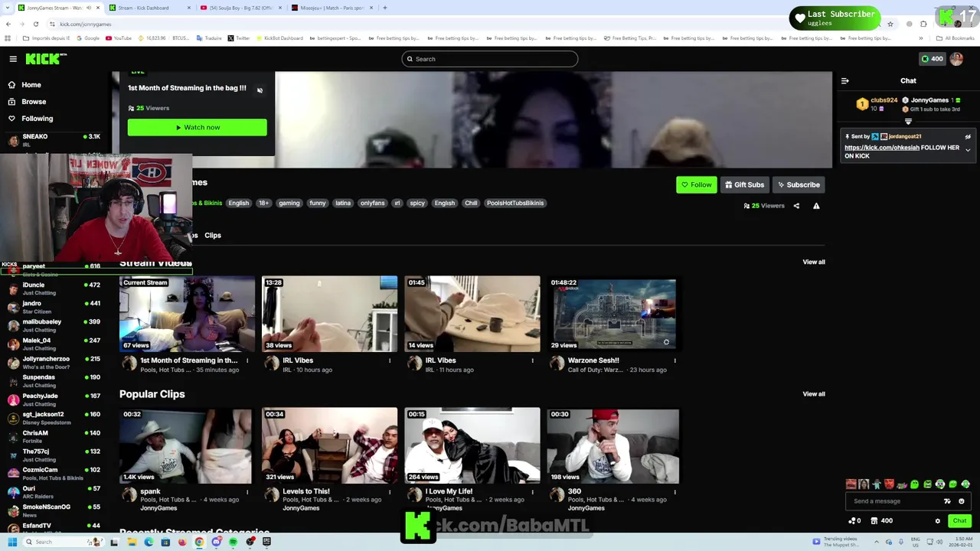The width and height of the screenshot is (980, 551).
Task: Open options for I Love My Life! clip
Action: coord(532,491)
